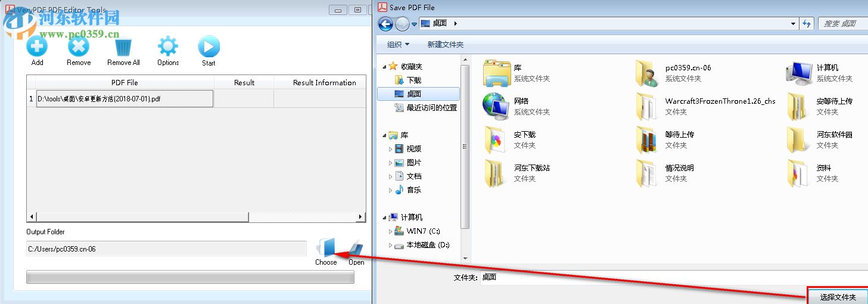Click the file list scroll right arrow

(x=362, y=218)
